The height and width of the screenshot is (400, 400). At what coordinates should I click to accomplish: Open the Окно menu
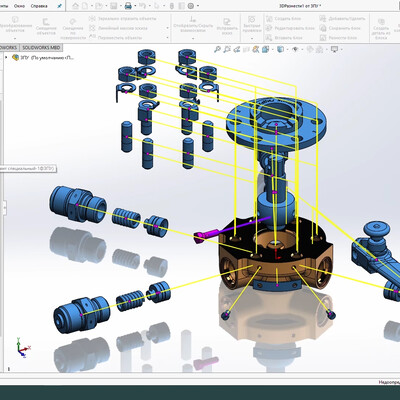(19, 6)
